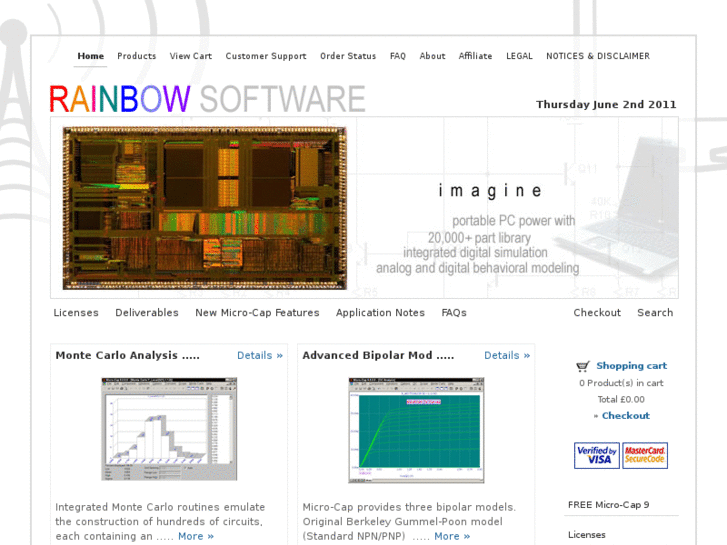The height and width of the screenshot is (545, 727).
Task: Click the Thursday June 2nd 2011 date text
Action: 606,104
